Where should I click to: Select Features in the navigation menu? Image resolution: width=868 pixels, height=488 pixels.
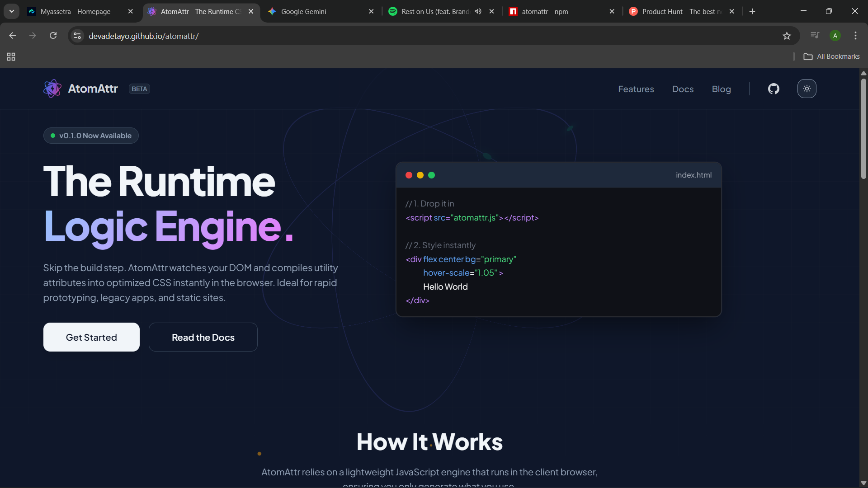[636, 89]
